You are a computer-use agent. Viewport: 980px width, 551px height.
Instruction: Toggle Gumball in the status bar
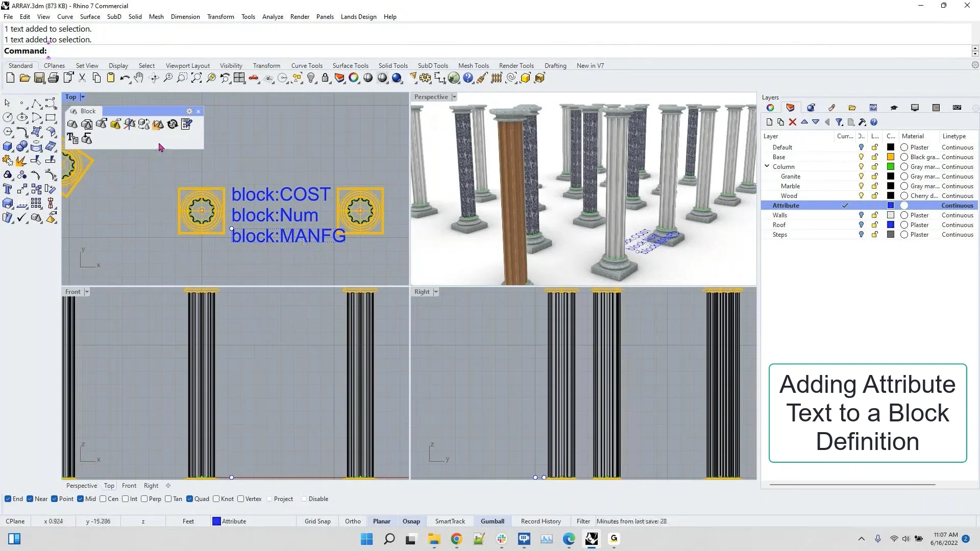[x=492, y=521]
